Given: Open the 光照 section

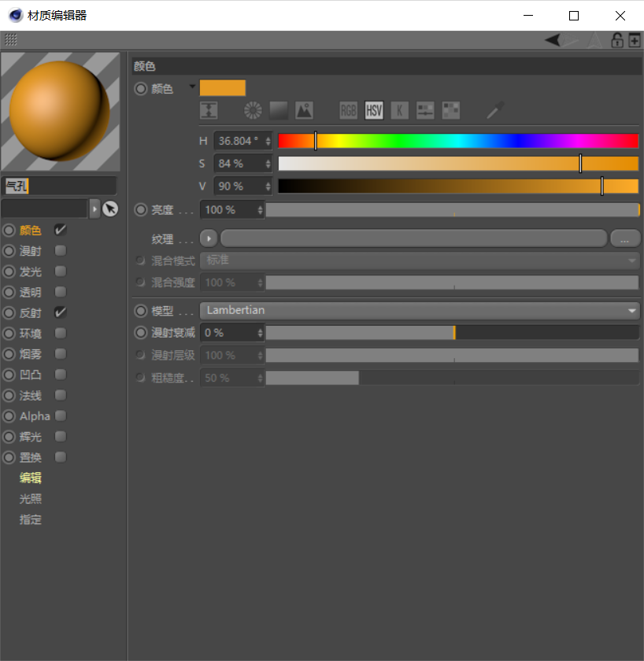Looking at the screenshot, I should (x=31, y=499).
